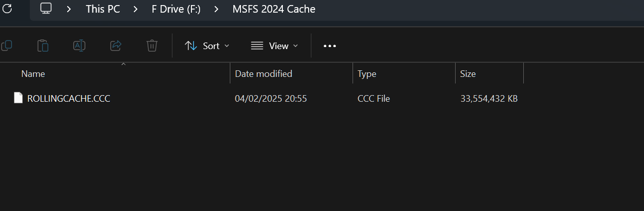Click the Copy toolbar icon

(x=7, y=46)
